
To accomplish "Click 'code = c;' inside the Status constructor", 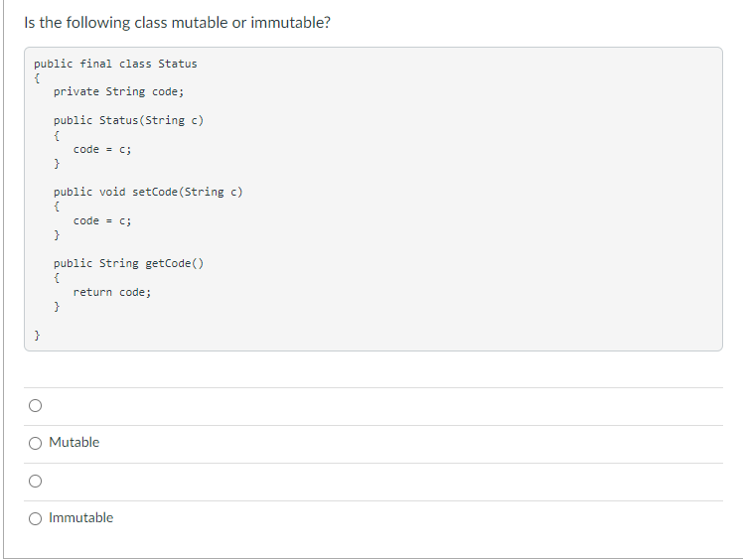I will coord(102,149).
